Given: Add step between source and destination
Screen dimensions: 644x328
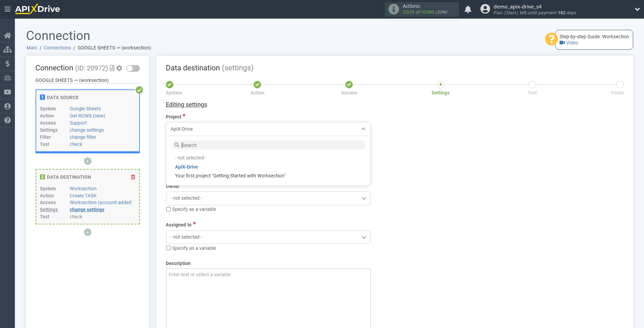Looking at the screenshot, I should click(x=88, y=161).
